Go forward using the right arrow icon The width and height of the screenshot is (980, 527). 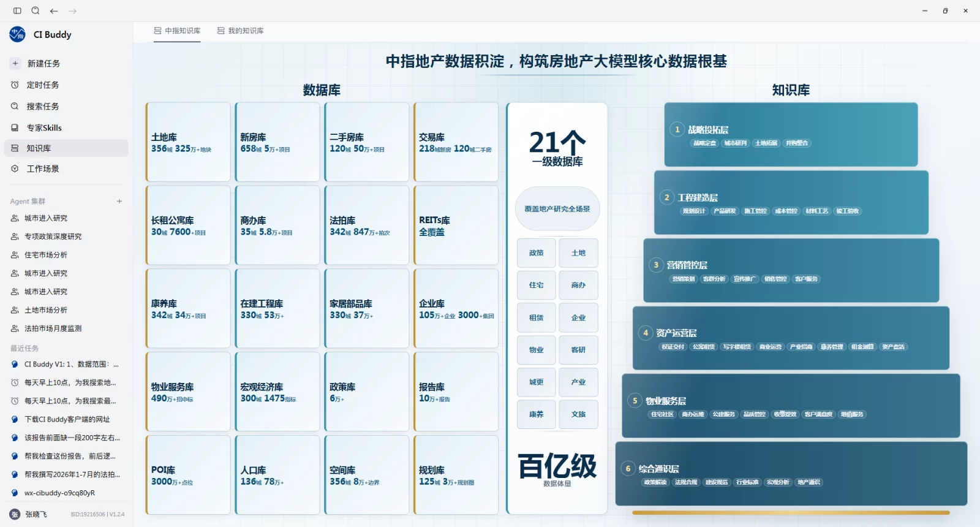73,11
